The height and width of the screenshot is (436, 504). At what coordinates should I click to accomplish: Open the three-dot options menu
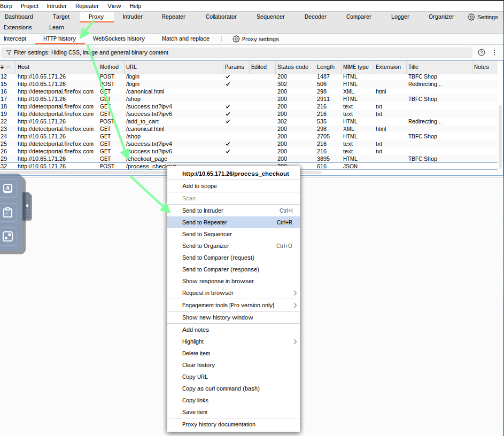[x=494, y=52]
